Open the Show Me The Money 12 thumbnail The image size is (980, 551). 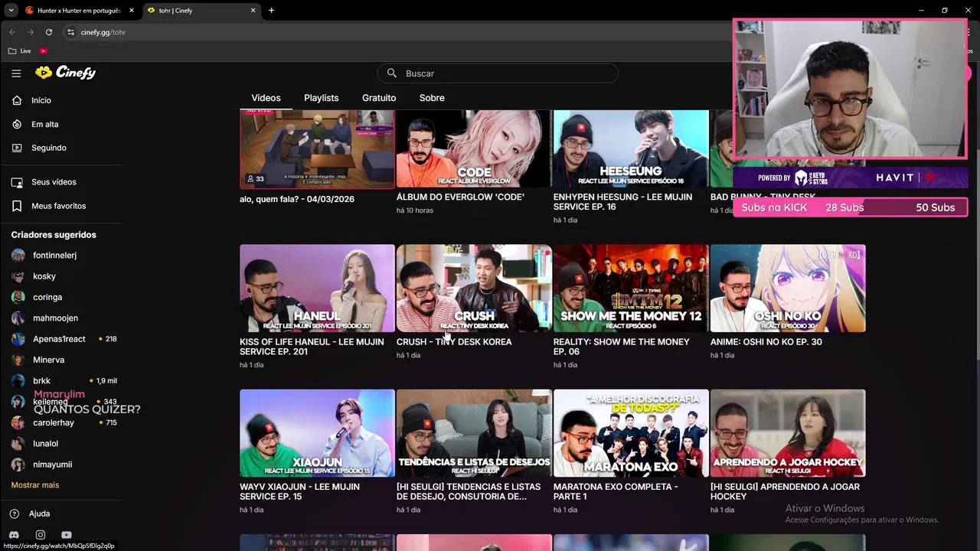pos(631,289)
